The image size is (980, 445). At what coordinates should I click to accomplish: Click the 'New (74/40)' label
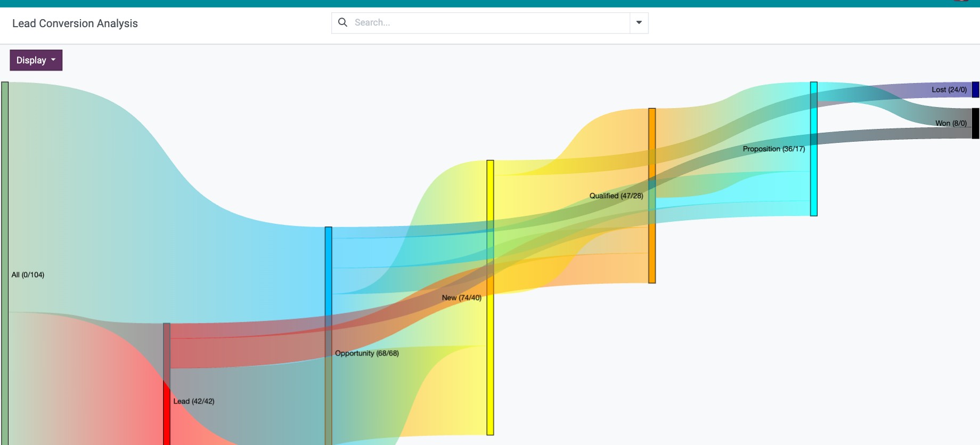462,298
